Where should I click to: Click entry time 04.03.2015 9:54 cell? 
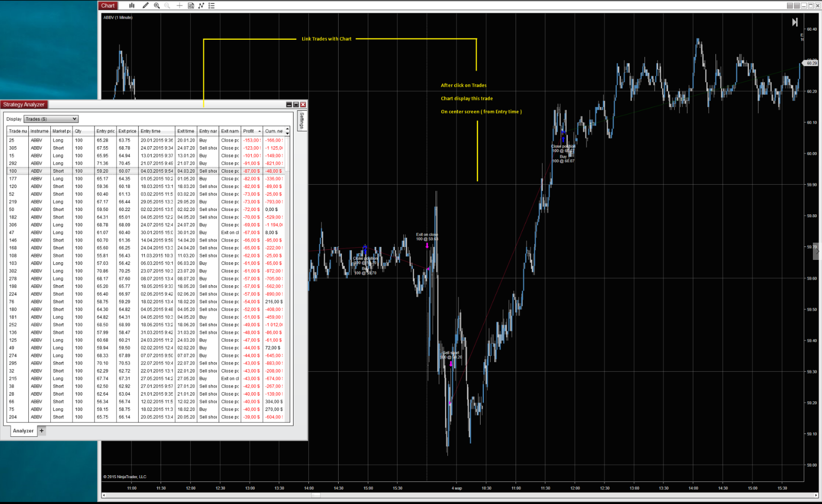(x=157, y=171)
